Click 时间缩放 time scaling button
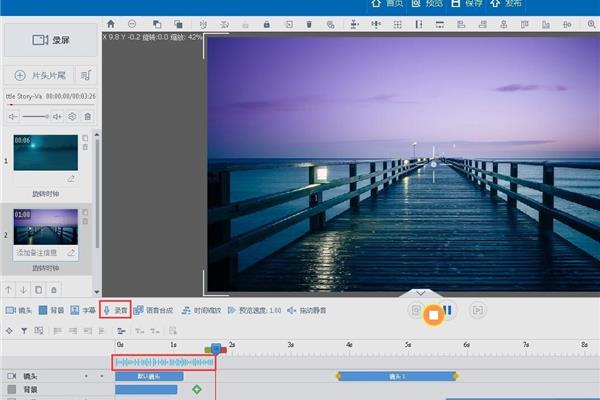Image resolution: width=600 pixels, height=400 pixels. (202, 310)
